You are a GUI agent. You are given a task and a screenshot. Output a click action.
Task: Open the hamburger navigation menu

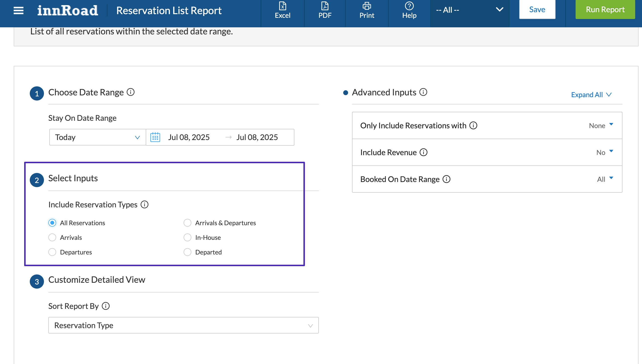click(x=18, y=10)
